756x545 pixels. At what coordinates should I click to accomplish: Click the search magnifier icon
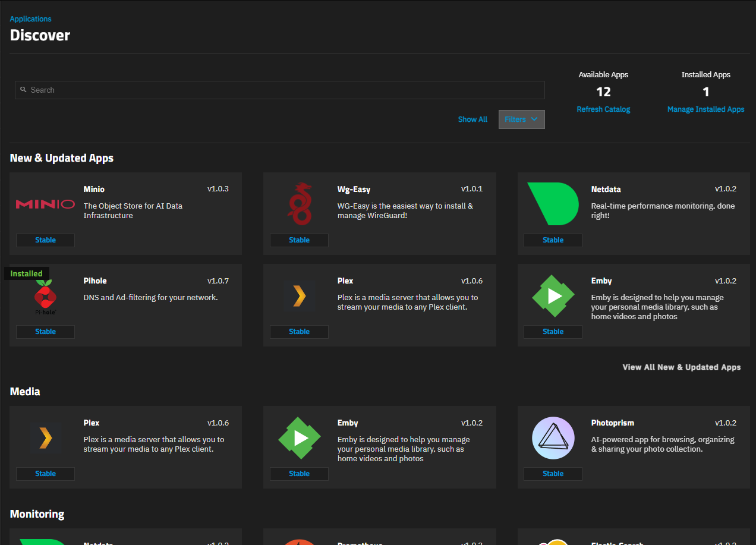[23, 90]
